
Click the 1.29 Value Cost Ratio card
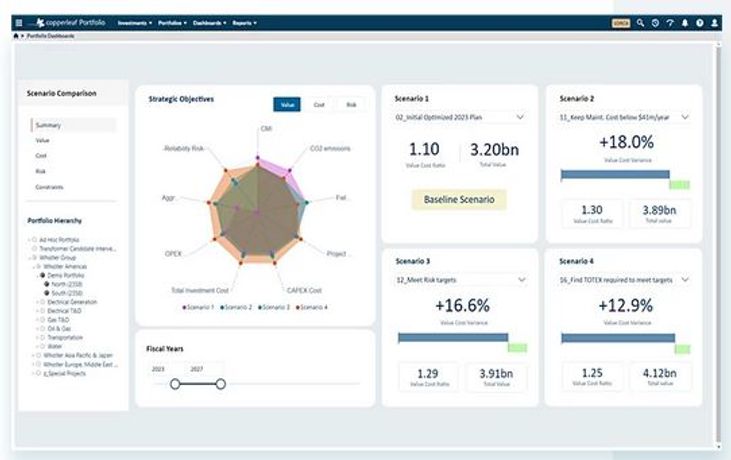click(428, 377)
